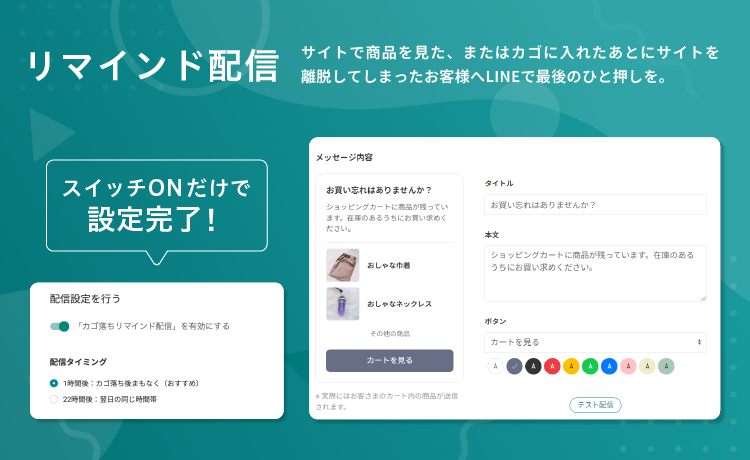Choose the green button color swatch
This screenshot has height=460, width=750.
(590, 366)
